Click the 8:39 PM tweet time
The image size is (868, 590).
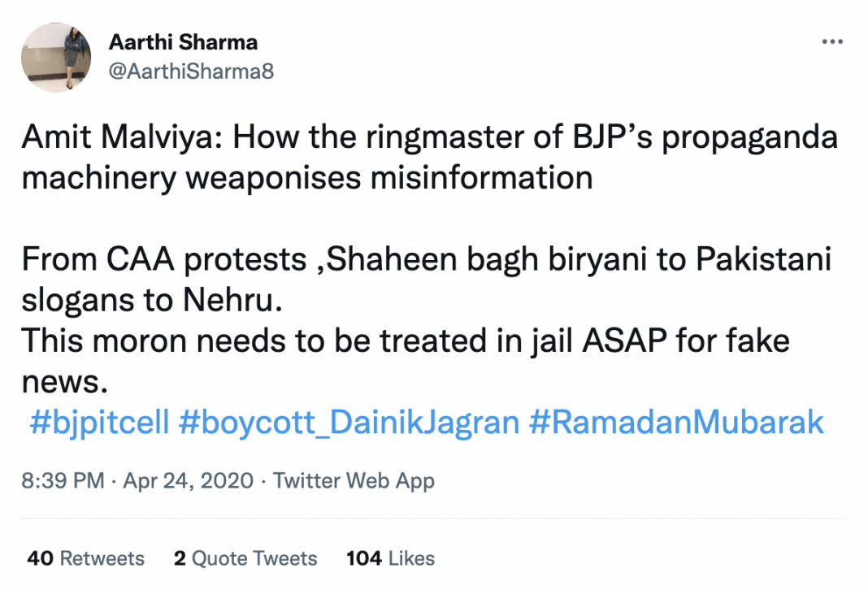[63, 480]
